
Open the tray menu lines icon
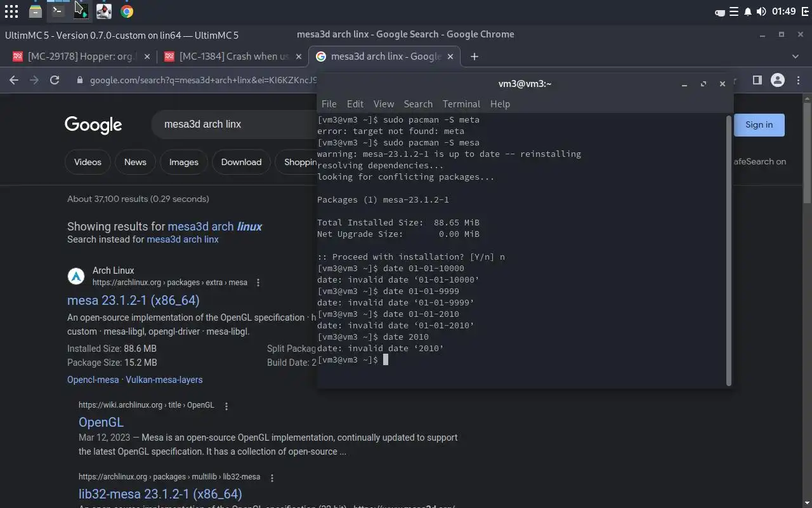(x=734, y=11)
